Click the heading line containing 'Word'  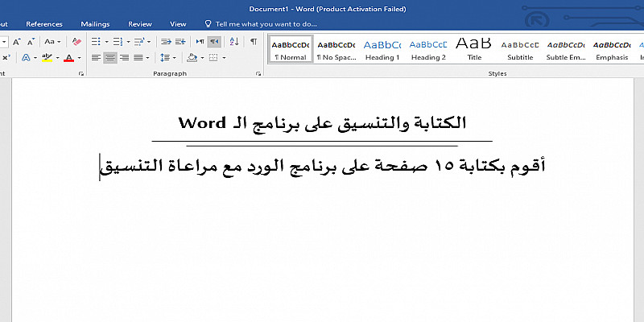[323, 123]
